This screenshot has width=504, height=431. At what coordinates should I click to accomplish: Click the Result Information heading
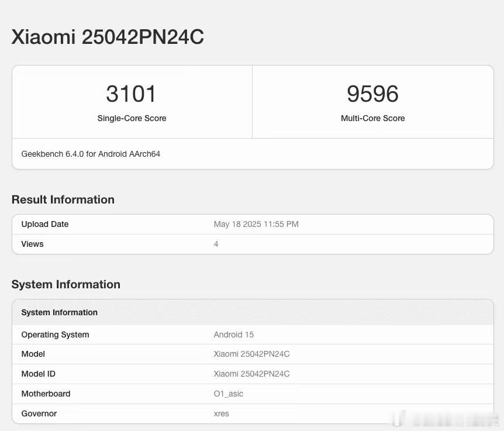63,199
